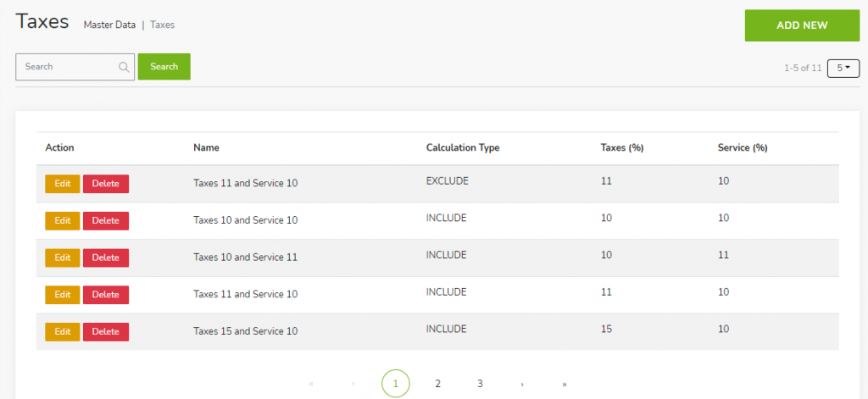Viewport: 868px width, 399px height.
Task: Click the Calculation Type column header
Action: coord(463,147)
